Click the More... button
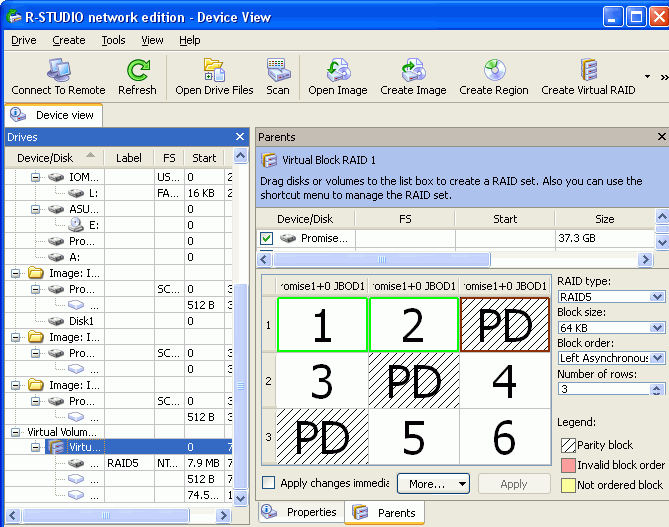The height and width of the screenshot is (527, 669). click(433, 484)
